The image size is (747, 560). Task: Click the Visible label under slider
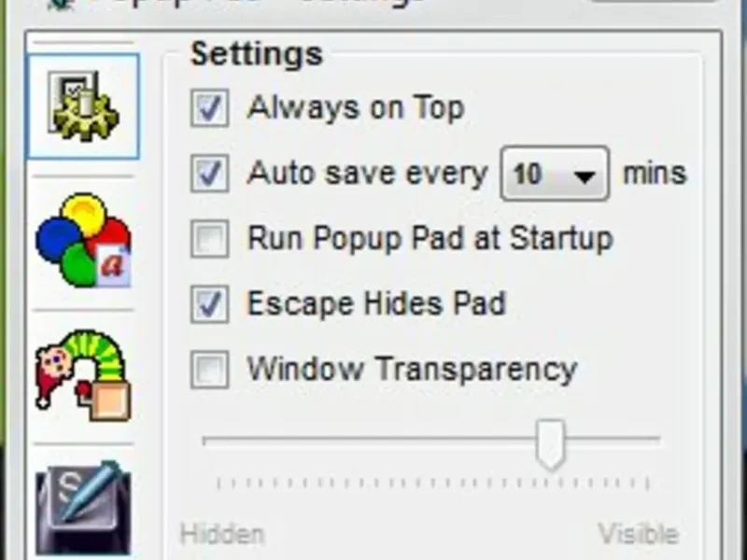639,533
